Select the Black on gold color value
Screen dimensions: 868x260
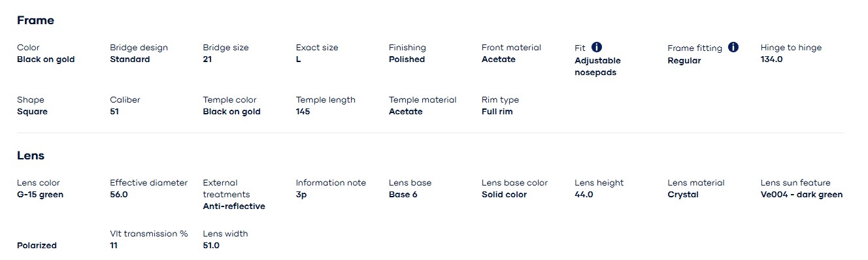[46, 59]
